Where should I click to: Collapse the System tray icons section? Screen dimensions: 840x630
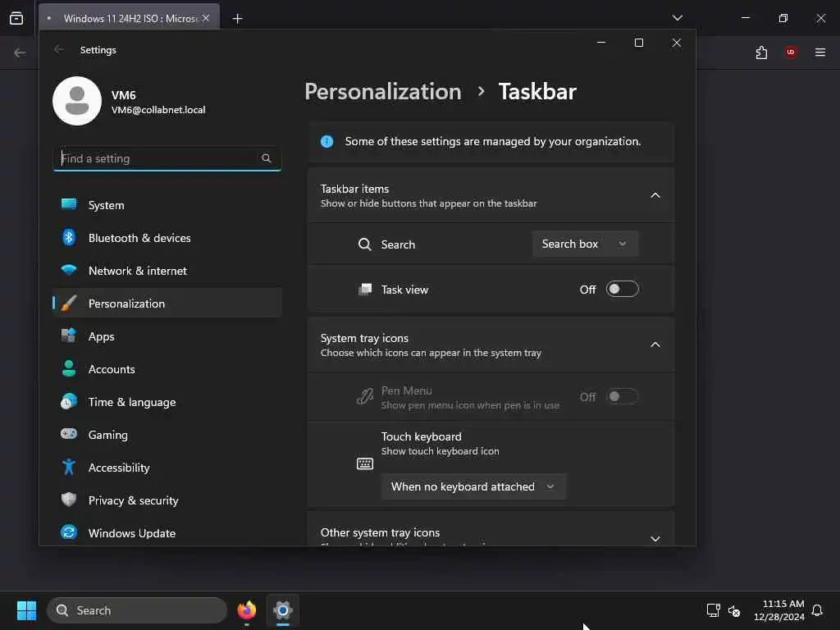[x=655, y=345]
